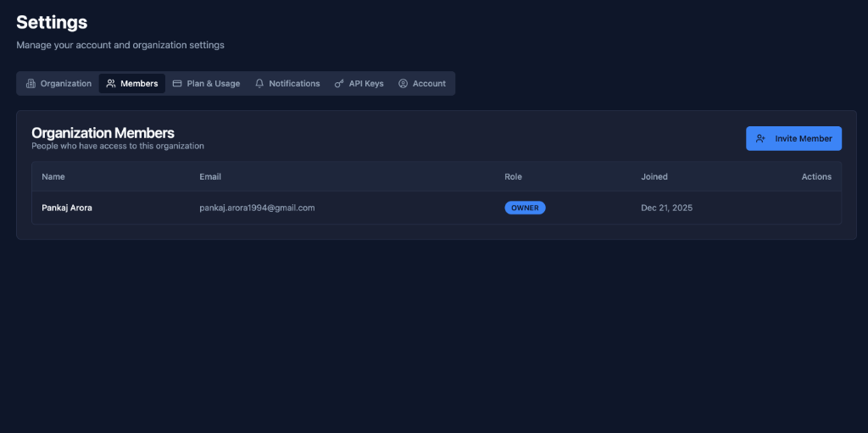
Task: Click the building icon on the Organization tab
Action: 31,84
